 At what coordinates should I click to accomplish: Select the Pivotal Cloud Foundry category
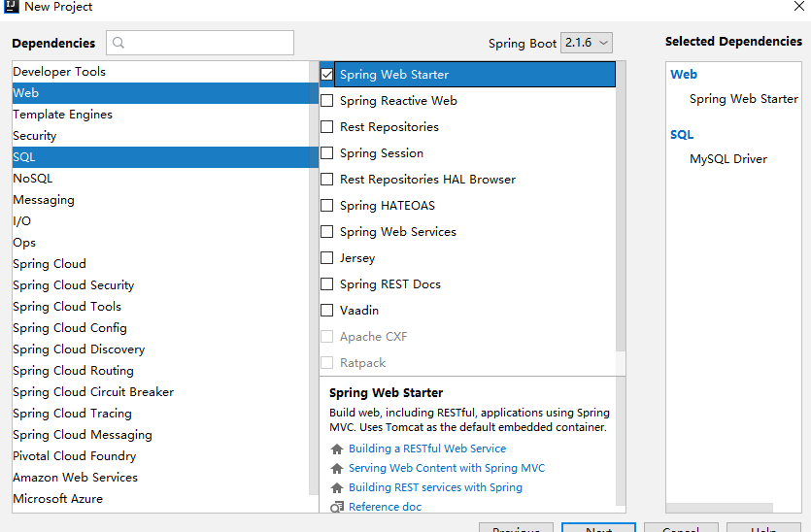coord(160,456)
